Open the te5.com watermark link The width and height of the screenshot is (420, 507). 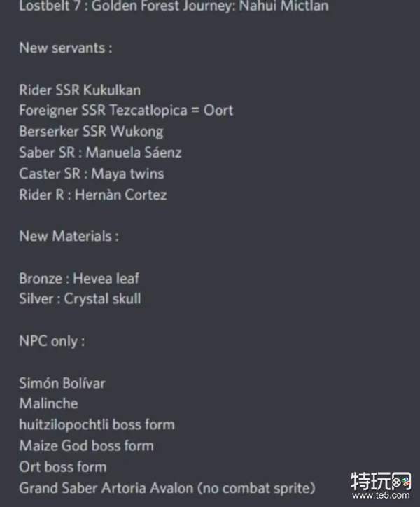click(395, 499)
